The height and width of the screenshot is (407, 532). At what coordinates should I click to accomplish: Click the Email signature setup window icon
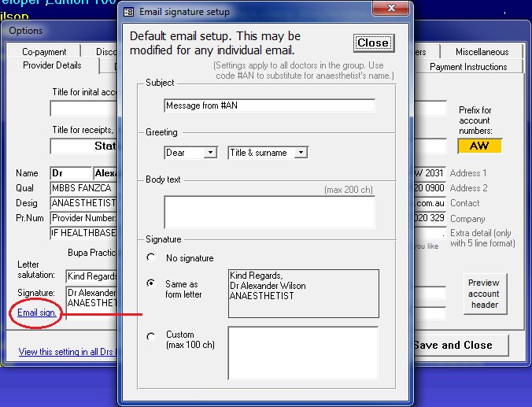(130, 13)
